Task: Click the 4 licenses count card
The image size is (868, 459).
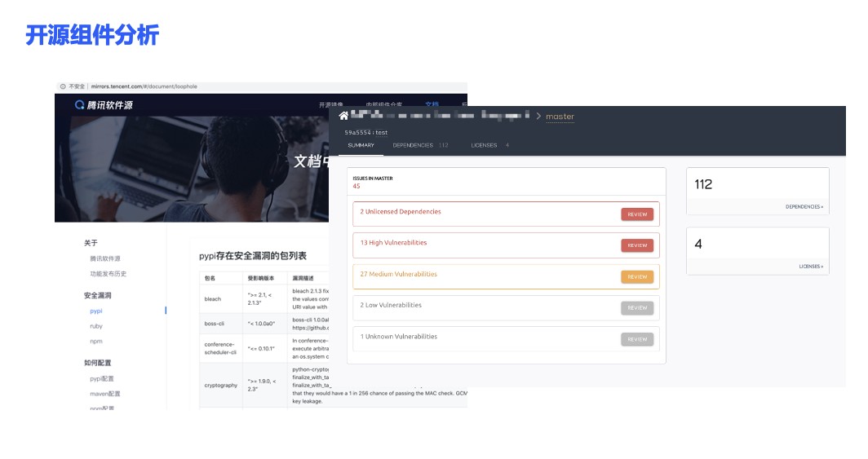Action: pos(758,250)
